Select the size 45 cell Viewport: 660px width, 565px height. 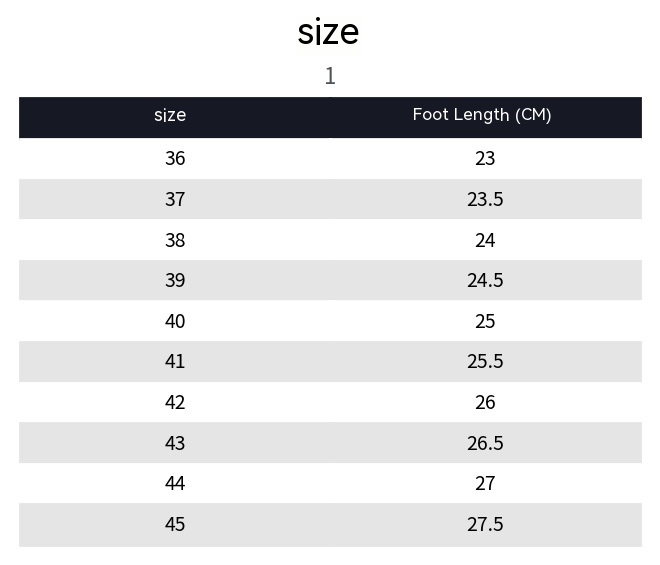[x=175, y=524]
